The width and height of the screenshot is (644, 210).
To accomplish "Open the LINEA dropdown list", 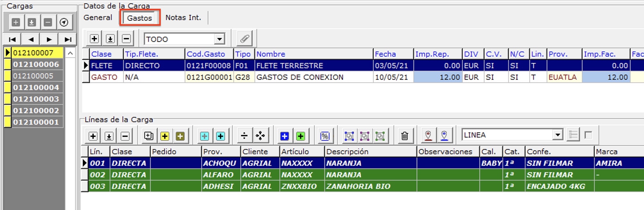I will (x=557, y=135).
